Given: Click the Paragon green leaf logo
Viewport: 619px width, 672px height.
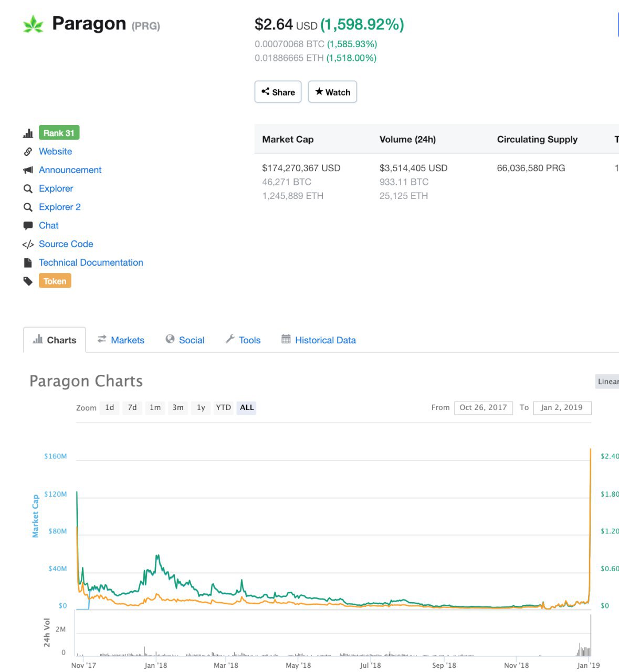Looking at the screenshot, I should pyautogui.click(x=33, y=24).
